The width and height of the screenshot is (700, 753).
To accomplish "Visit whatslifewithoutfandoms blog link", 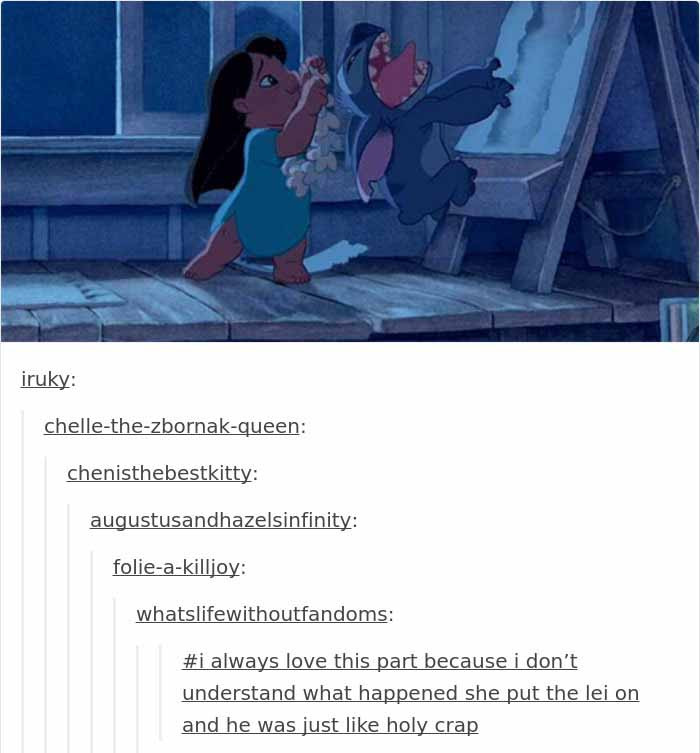I will click(x=262, y=615).
